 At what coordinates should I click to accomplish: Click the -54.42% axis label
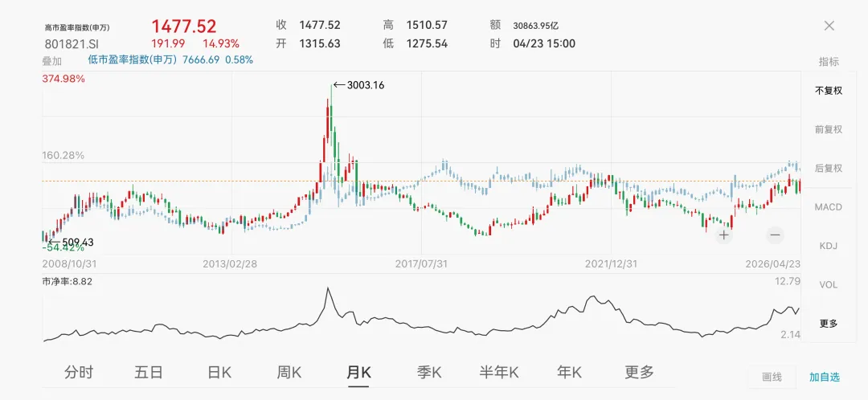pyautogui.click(x=63, y=248)
